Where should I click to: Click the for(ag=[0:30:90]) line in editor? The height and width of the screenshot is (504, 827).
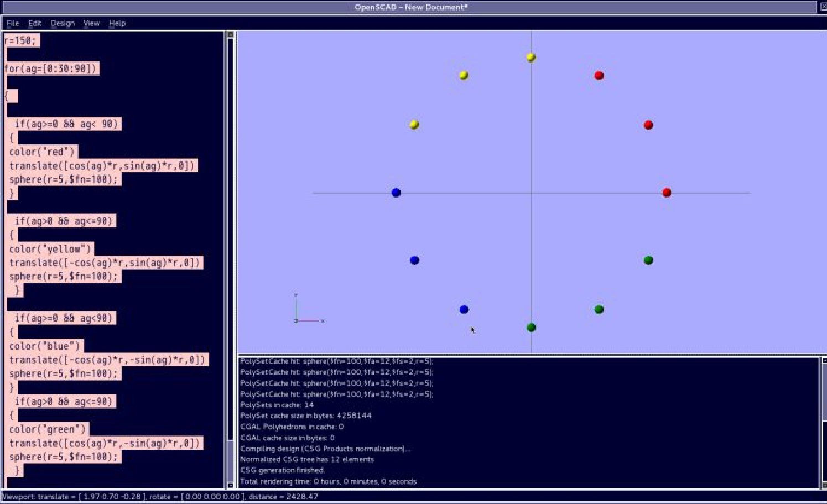pyautogui.click(x=51, y=69)
